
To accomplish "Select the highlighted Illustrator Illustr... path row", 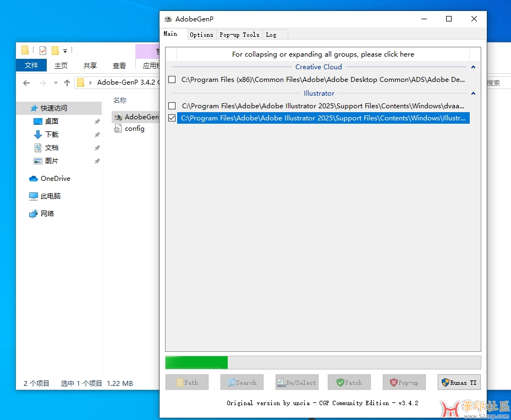I will 323,118.
